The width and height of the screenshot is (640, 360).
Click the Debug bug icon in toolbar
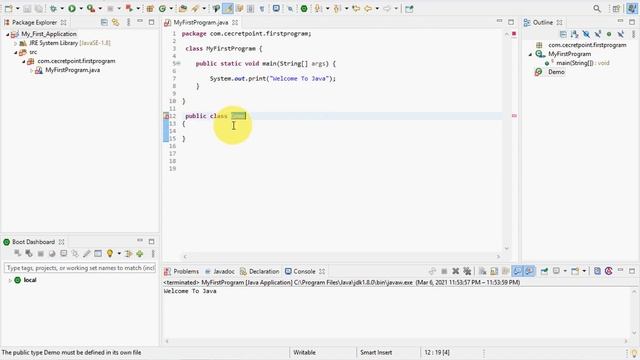(x=53, y=8)
